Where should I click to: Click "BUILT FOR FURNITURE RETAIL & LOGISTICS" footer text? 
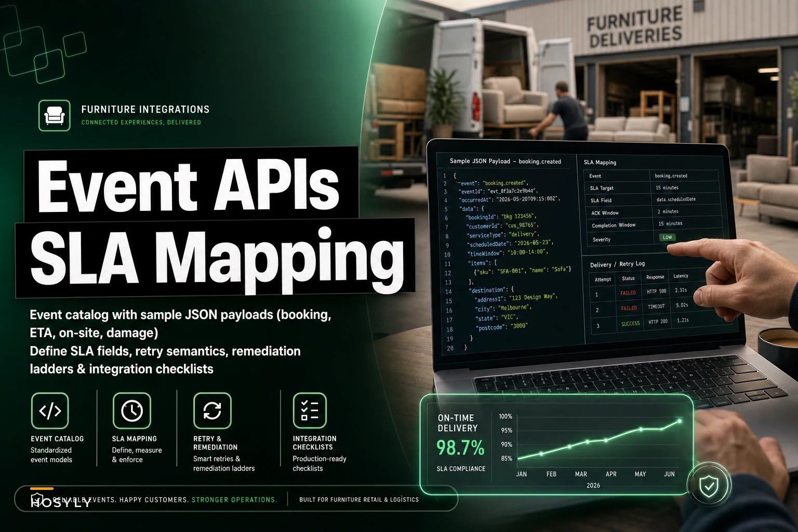point(359,500)
